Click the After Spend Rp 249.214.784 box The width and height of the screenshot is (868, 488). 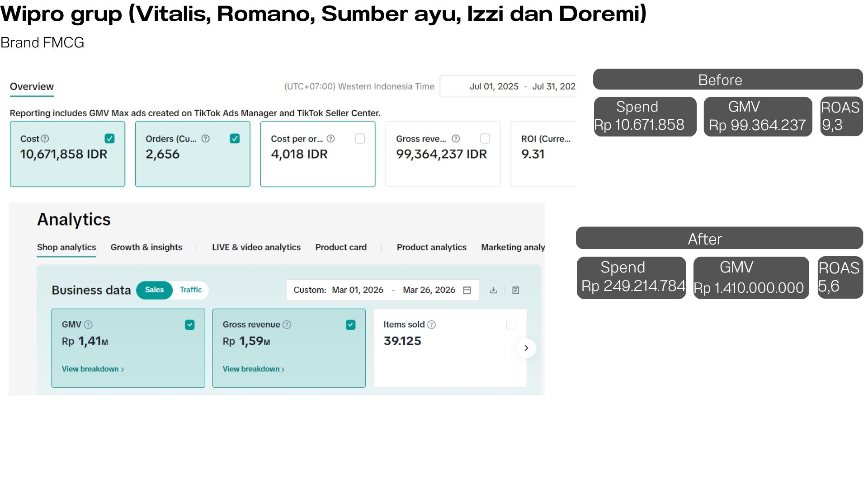point(632,277)
